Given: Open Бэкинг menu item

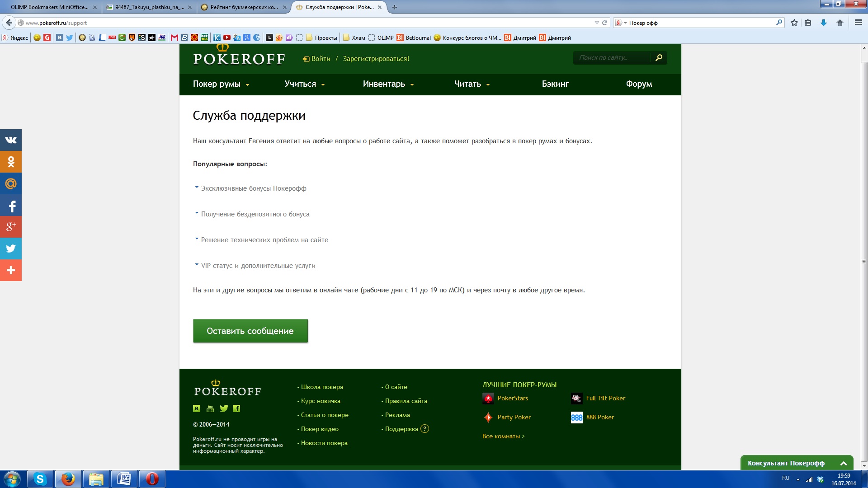Looking at the screenshot, I should pyautogui.click(x=555, y=84).
